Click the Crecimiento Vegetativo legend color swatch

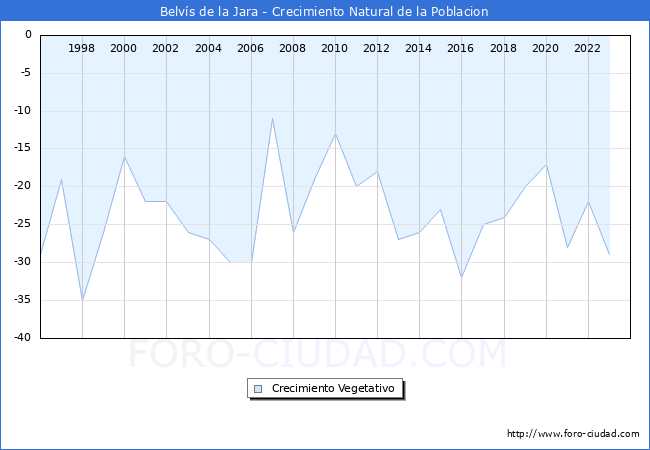pos(258,389)
